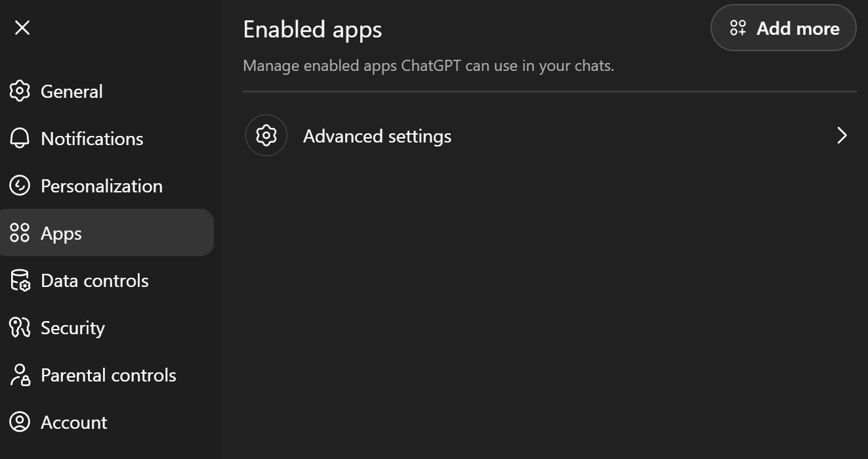Click the Add more button
This screenshot has height=459, width=868.
[783, 28]
